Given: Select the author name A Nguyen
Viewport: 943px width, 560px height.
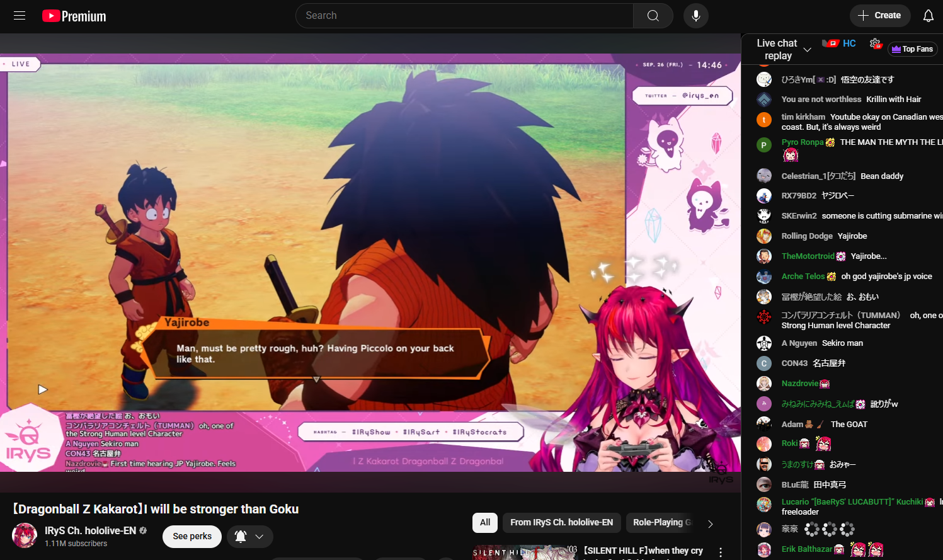Looking at the screenshot, I should click(799, 343).
